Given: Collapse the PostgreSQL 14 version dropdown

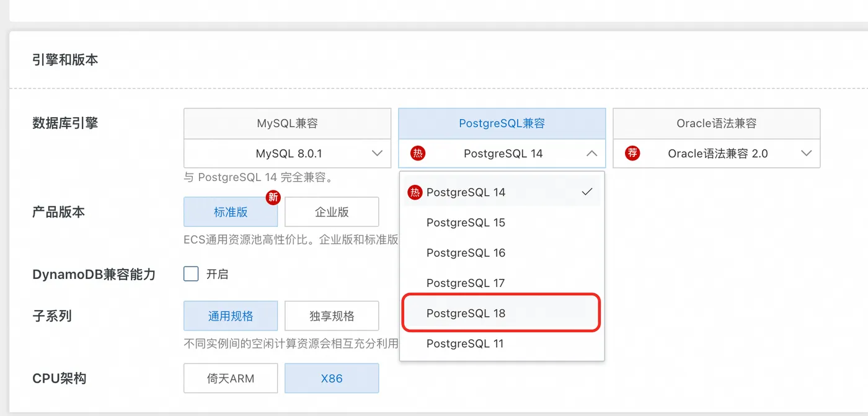Looking at the screenshot, I should [591, 154].
